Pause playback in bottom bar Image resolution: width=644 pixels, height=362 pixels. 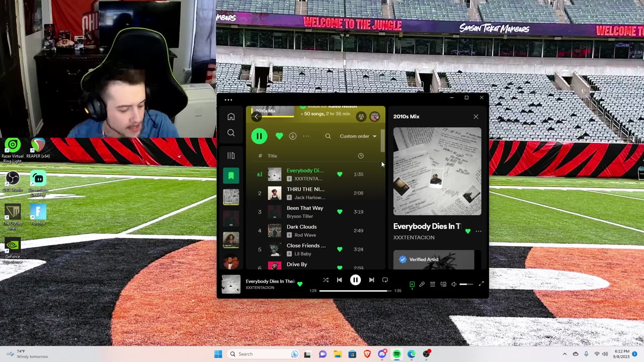click(x=355, y=280)
